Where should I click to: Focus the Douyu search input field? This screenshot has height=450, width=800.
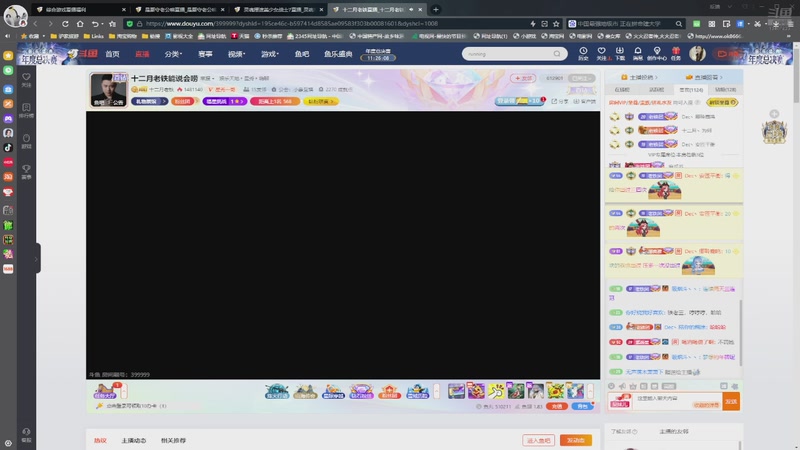[x=510, y=54]
